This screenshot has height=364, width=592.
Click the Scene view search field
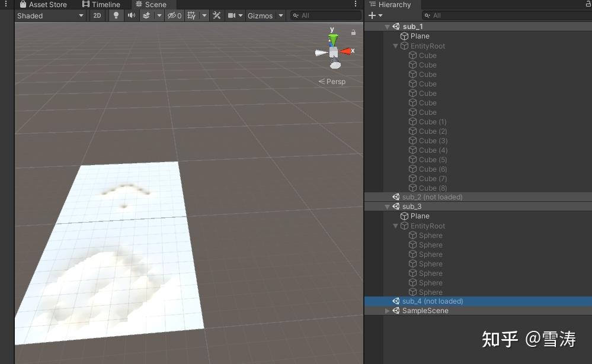coord(326,15)
